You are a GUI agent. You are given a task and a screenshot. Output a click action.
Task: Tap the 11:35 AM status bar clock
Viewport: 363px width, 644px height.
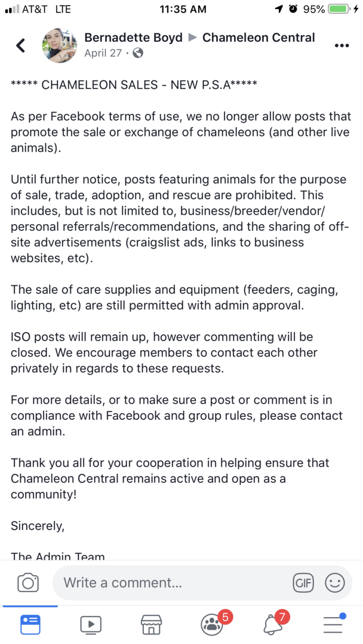tap(183, 9)
